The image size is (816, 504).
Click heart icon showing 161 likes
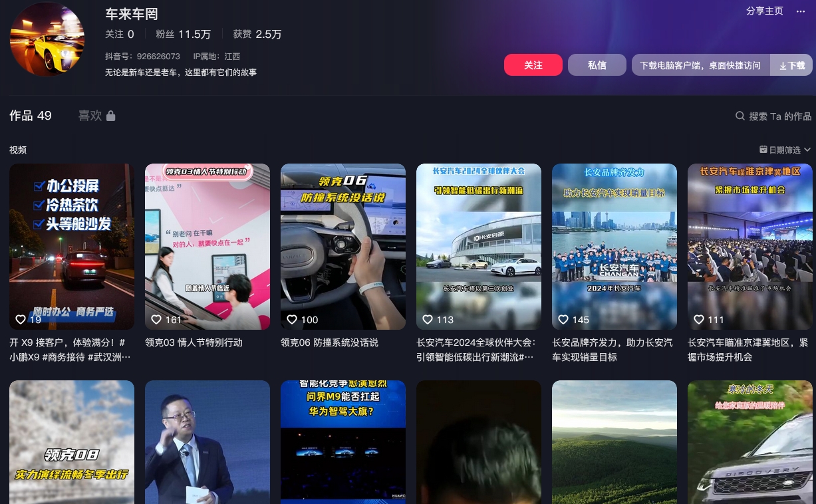(x=156, y=320)
